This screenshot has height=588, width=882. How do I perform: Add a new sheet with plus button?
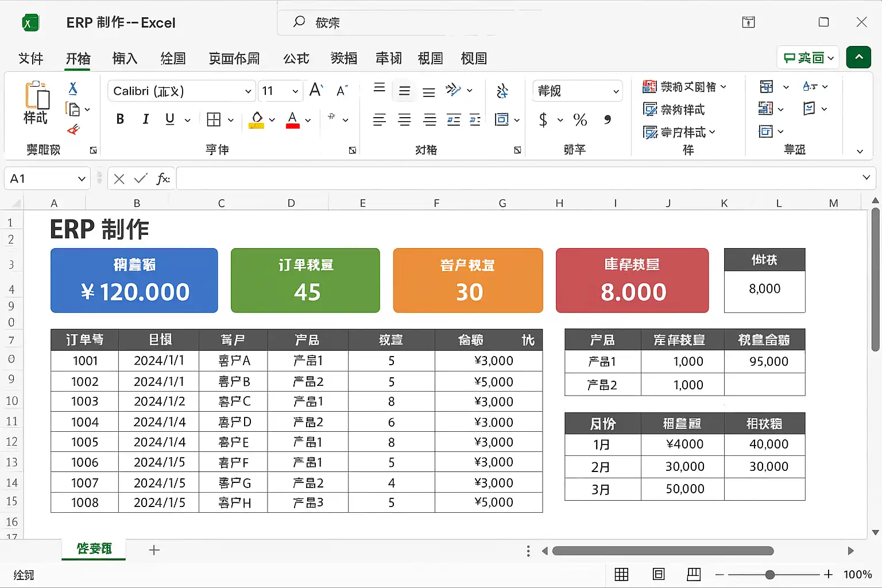pyautogui.click(x=154, y=550)
